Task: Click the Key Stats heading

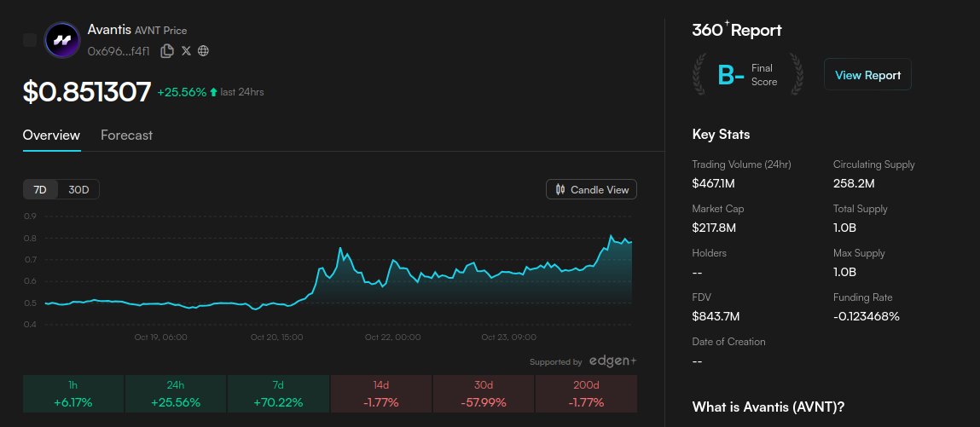Action: [722, 134]
